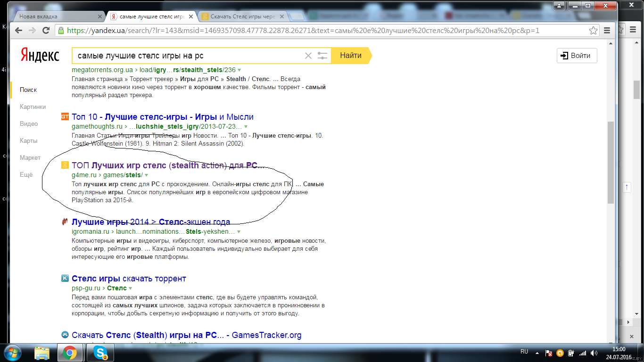The height and width of the screenshot is (362, 644).
Task: Expand the arrow next to igromania.ru URL
Action: click(x=239, y=232)
